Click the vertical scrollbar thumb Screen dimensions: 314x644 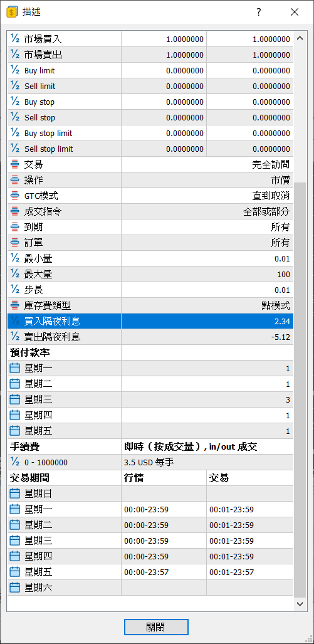(300, 390)
